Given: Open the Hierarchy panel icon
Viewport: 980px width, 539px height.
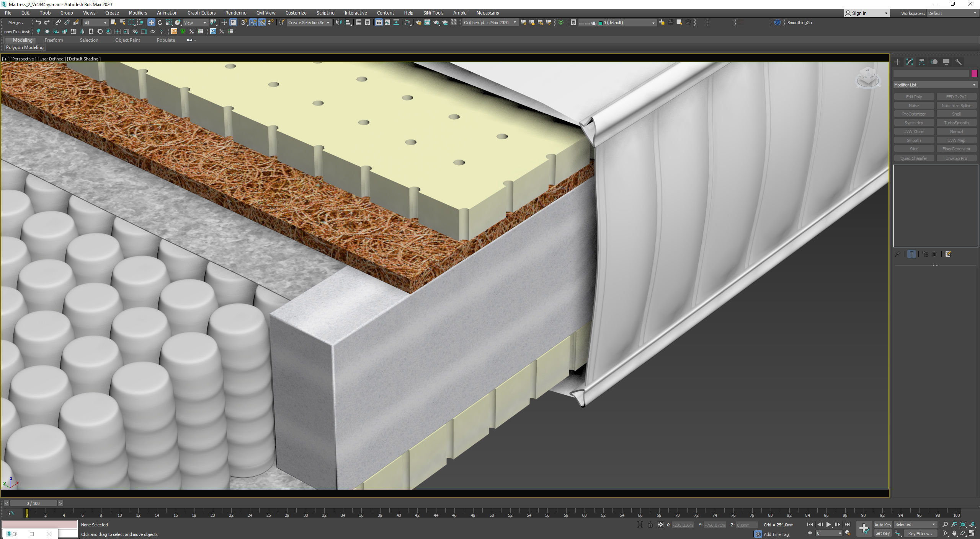Looking at the screenshot, I should (x=922, y=62).
